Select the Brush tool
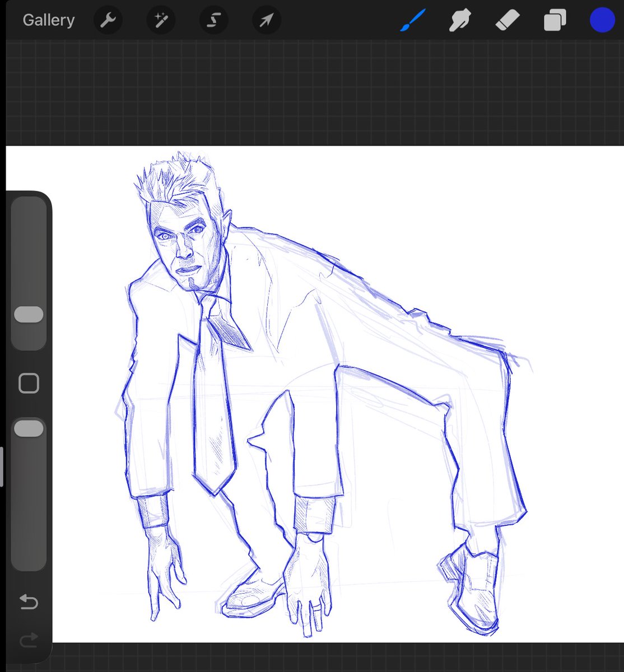The width and height of the screenshot is (624, 672). click(x=413, y=21)
